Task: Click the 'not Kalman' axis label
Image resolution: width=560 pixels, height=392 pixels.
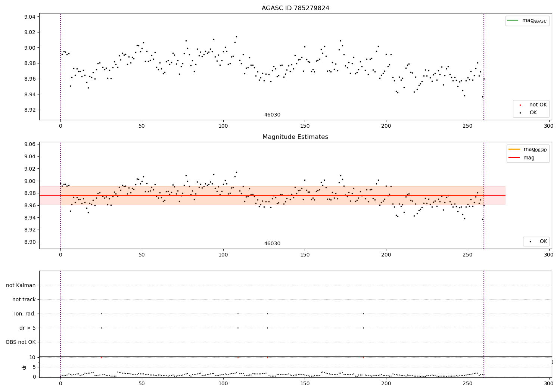Action: point(21,285)
